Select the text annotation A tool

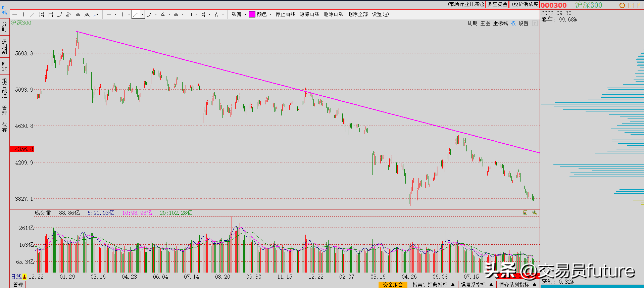tap(216, 14)
